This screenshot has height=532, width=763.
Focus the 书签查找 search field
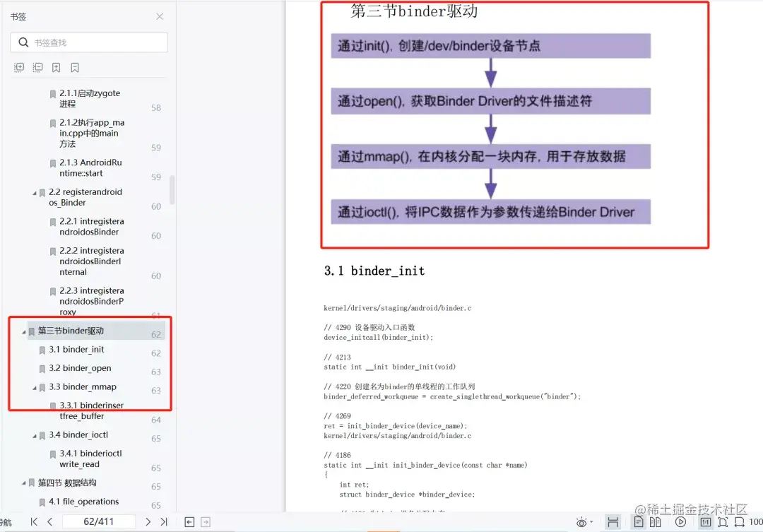[x=89, y=42]
